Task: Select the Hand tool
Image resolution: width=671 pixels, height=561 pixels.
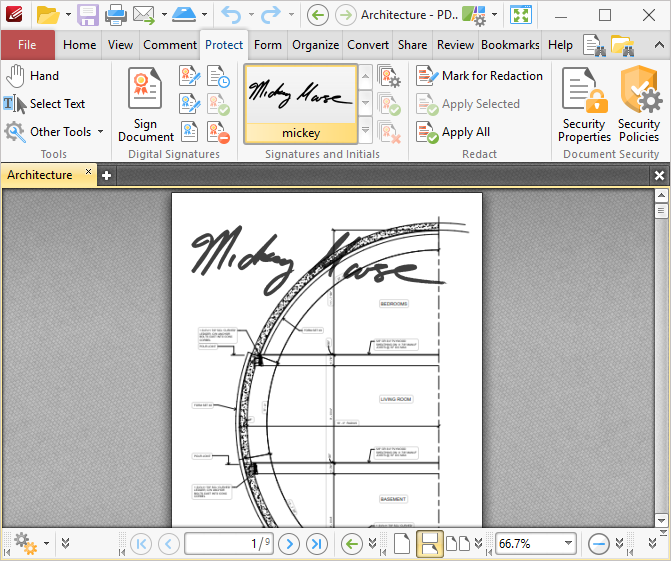Action: (32, 76)
